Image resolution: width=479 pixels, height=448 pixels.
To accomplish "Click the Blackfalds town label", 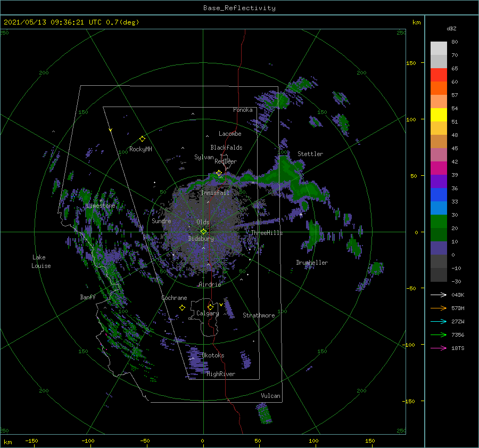I will (x=226, y=148).
